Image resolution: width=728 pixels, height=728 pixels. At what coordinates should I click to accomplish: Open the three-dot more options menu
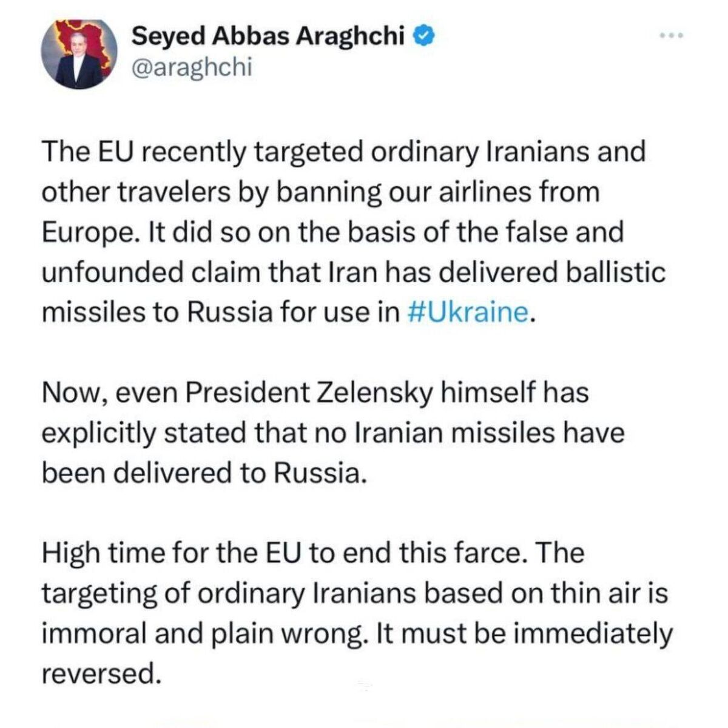coord(672,36)
